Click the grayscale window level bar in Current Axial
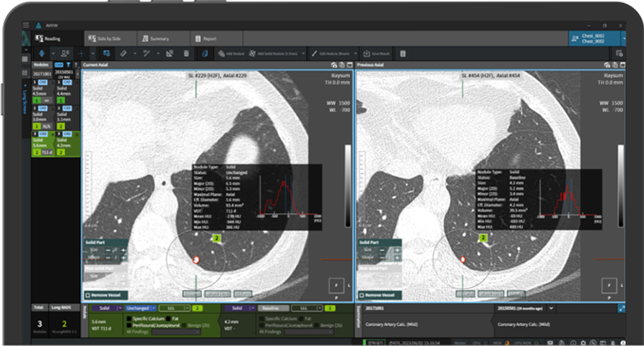Image resolution: width=644 pixels, height=346 pixels. (347, 186)
